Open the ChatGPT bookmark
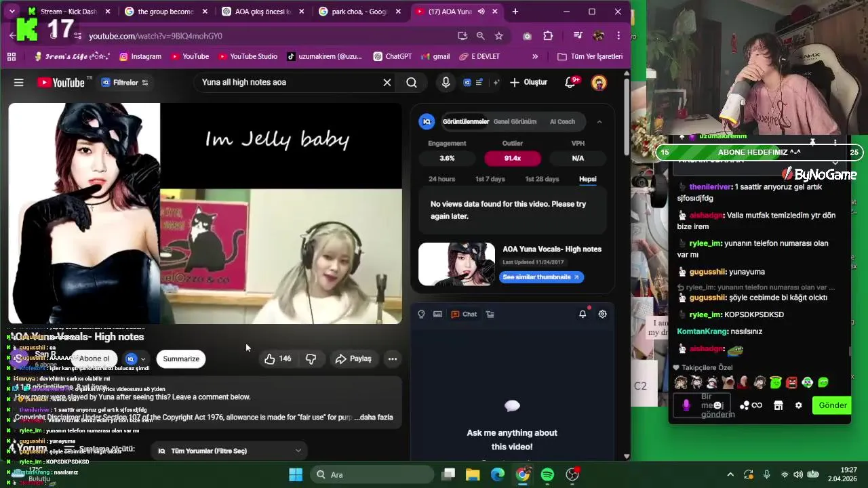Image resolution: width=868 pixels, height=488 pixels. coord(392,56)
